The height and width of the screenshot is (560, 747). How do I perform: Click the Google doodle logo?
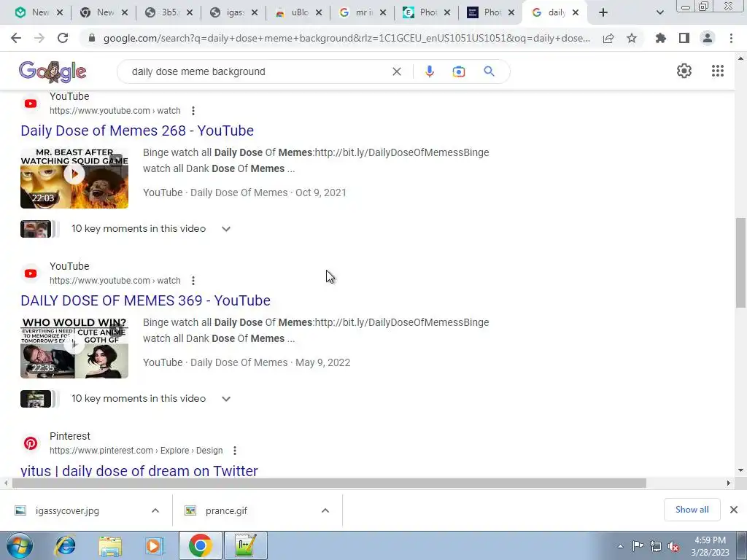pyautogui.click(x=53, y=71)
